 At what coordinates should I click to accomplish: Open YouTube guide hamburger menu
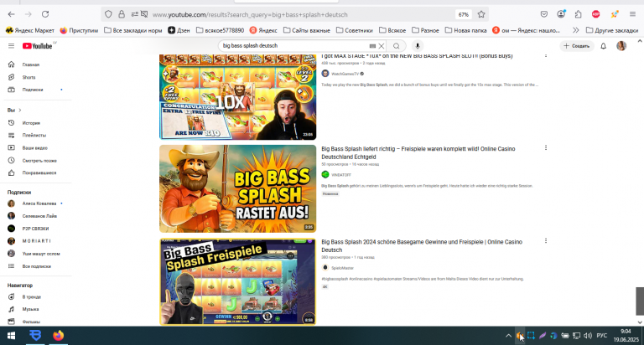[11, 46]
